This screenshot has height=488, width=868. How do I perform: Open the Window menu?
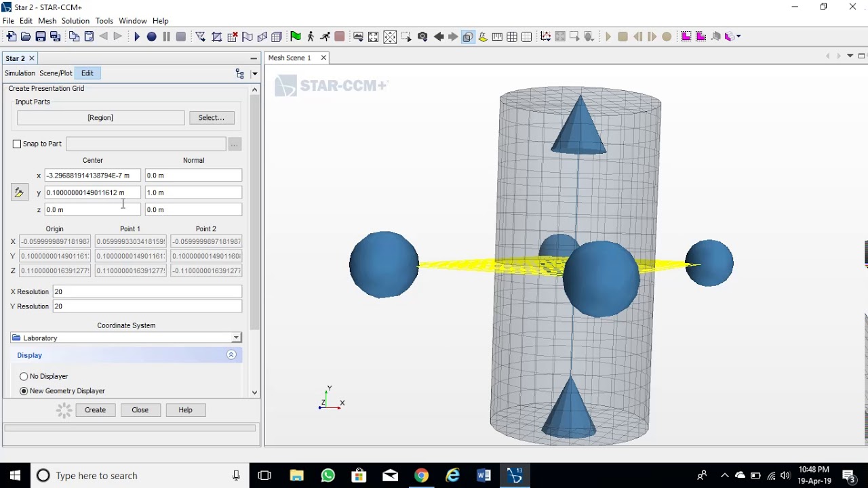click(x=133, y=21)
